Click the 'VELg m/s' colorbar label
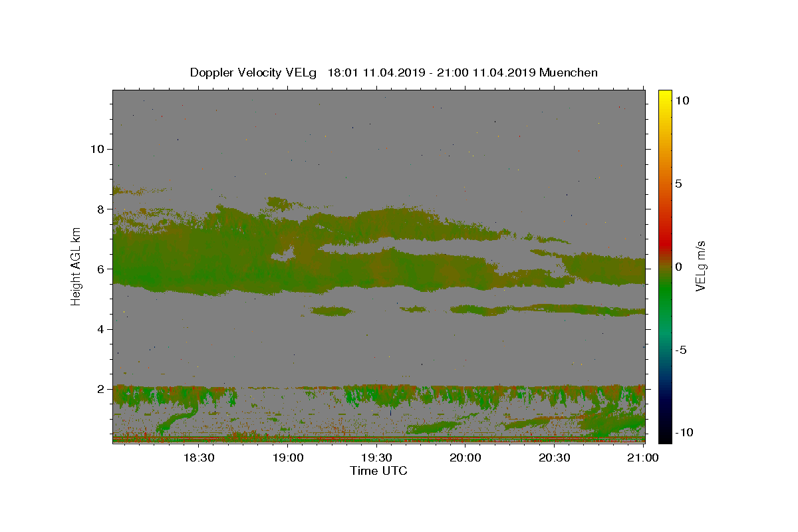 [x=700, y=266]
